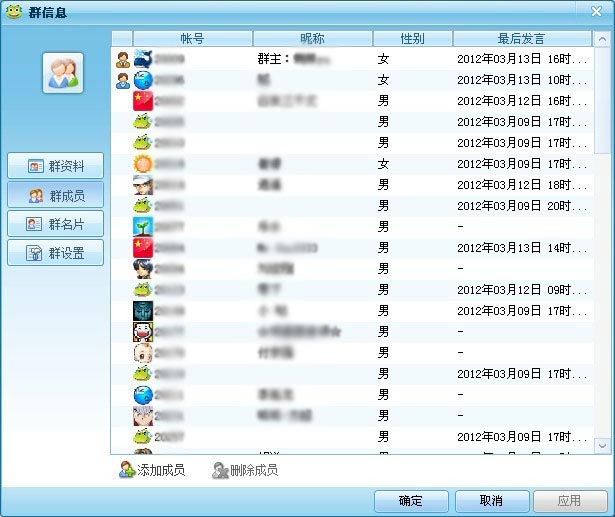Click the frog icon in the title bar
Image resolution: width=615 pixels, height=517 pixels.
[x=14, y=12]
